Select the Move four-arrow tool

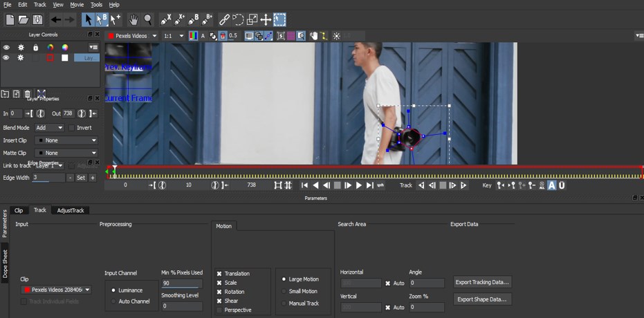(266, 19)
